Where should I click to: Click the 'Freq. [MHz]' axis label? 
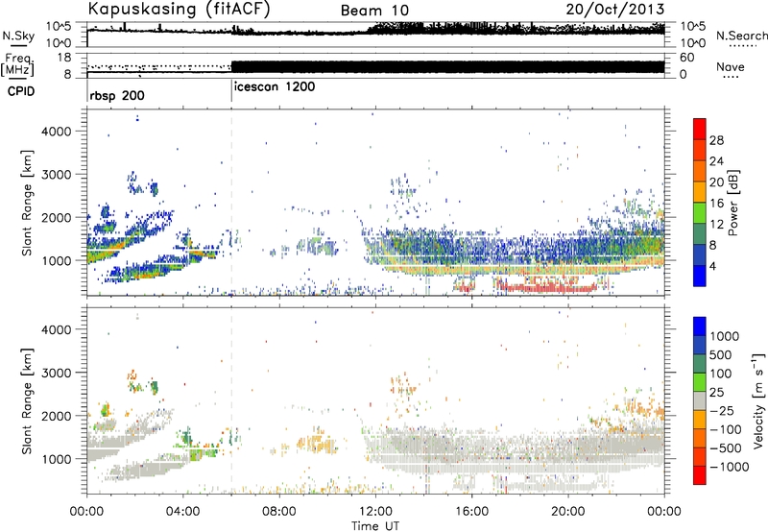coord(18,65)
